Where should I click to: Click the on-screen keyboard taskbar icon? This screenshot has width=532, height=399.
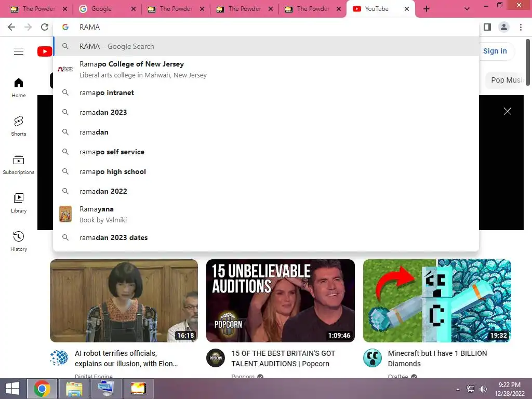[107, 389]
